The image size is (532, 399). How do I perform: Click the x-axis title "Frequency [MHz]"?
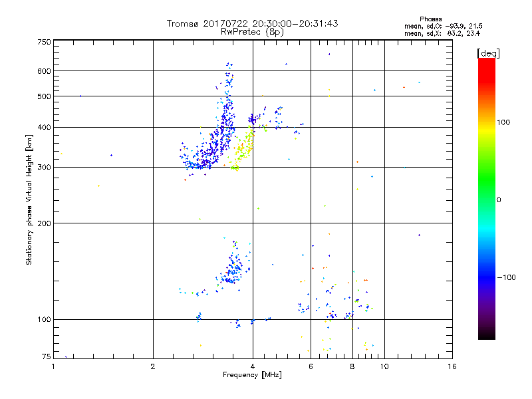click(x=252, y=375)
